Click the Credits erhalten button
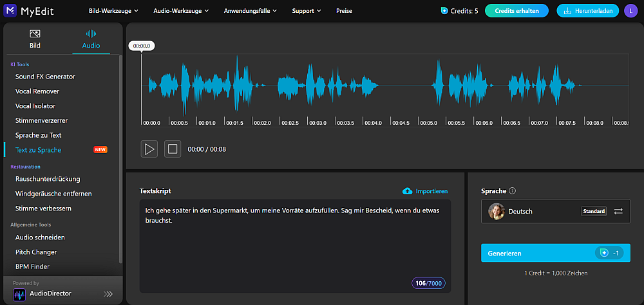The image size is (644, 305). (x=516, y=11)
